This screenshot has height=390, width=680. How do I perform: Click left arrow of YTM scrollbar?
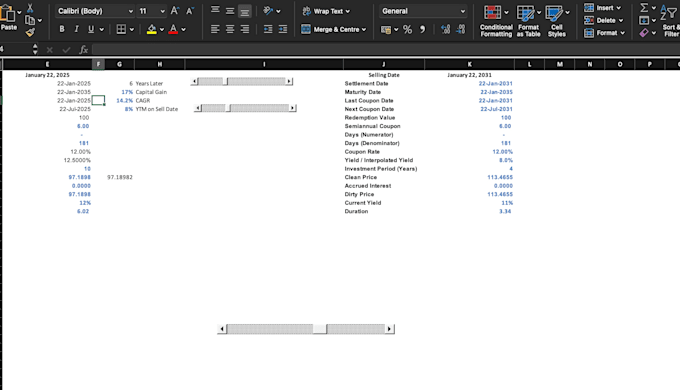click(198, 108)
